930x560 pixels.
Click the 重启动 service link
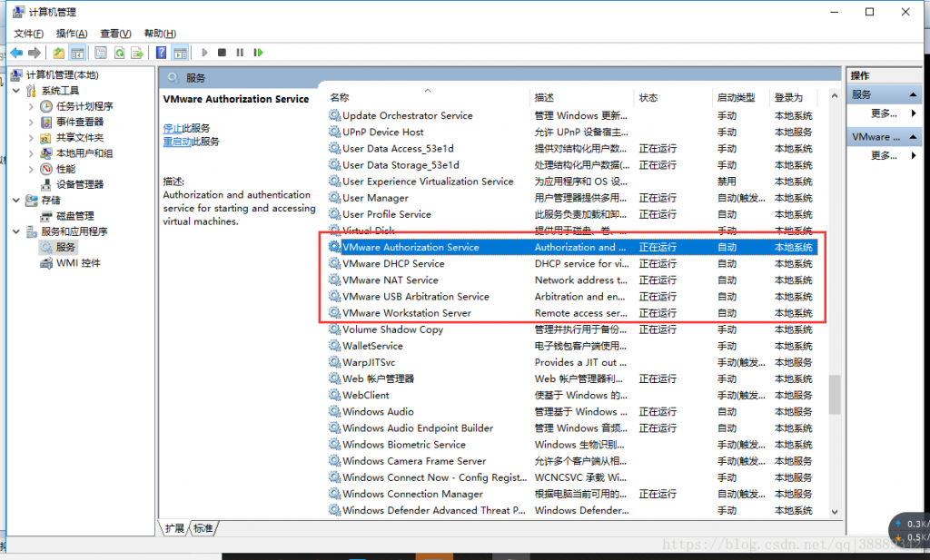[177, 142]
